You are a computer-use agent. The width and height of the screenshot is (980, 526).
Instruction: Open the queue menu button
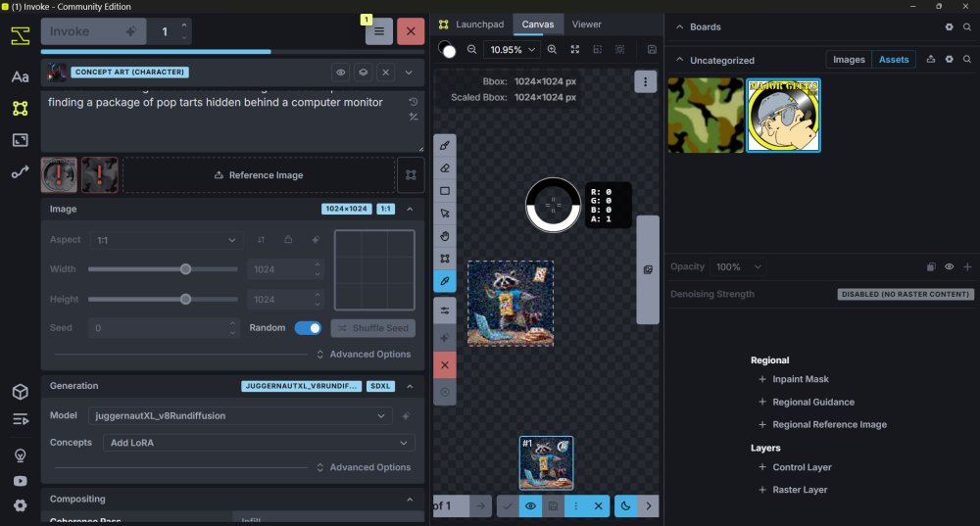pyautogui.click(x=379, y=31)
